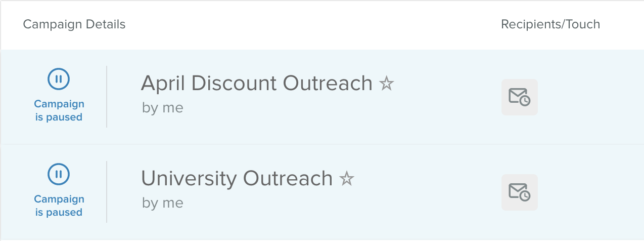Click vertical divider in University Outreach row
This screenshot has width=644, height=241.
tap(107, 191)
